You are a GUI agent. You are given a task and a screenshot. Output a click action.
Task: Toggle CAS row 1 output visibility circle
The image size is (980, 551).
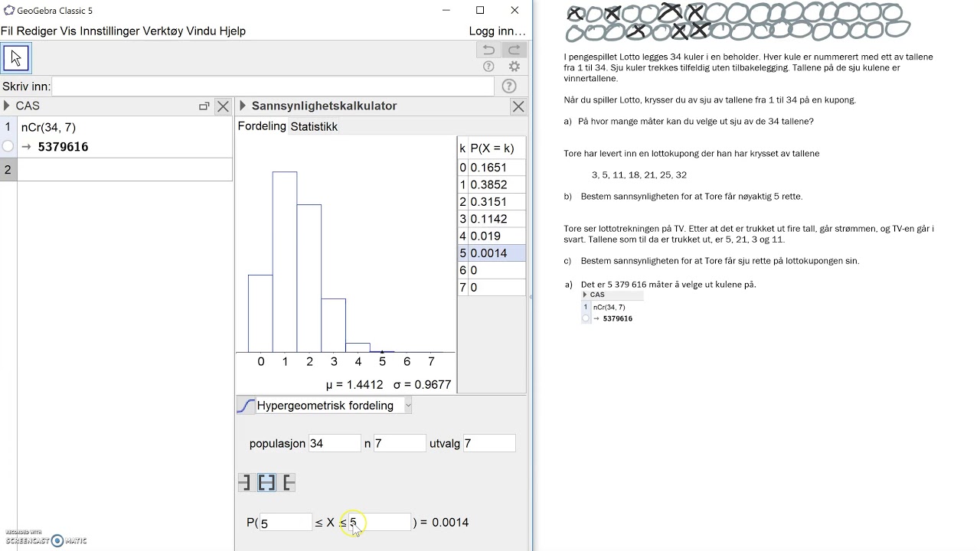(x=8, y=146)
